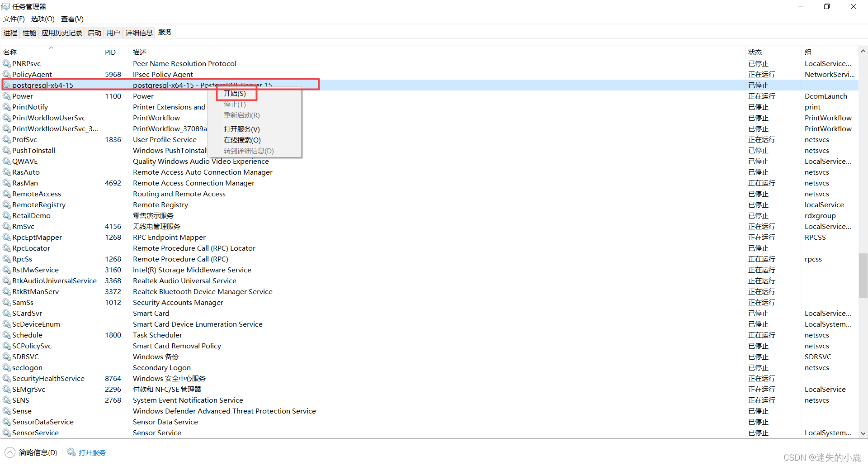The height and width of the screenshot is (466, 868).
Task: Sort by the 描述 column header
Action: coord(437,52)
